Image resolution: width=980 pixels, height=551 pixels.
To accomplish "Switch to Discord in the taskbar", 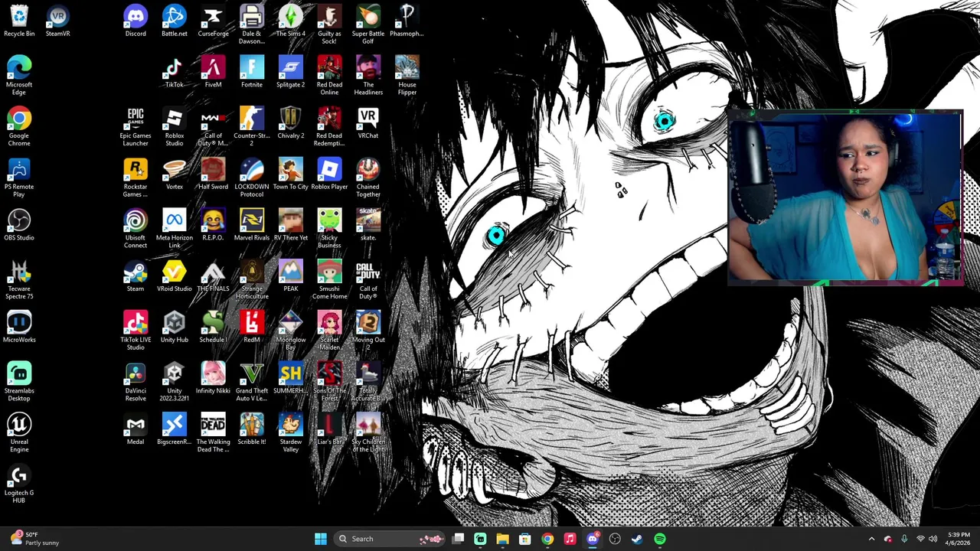I will tap(592, 539).
